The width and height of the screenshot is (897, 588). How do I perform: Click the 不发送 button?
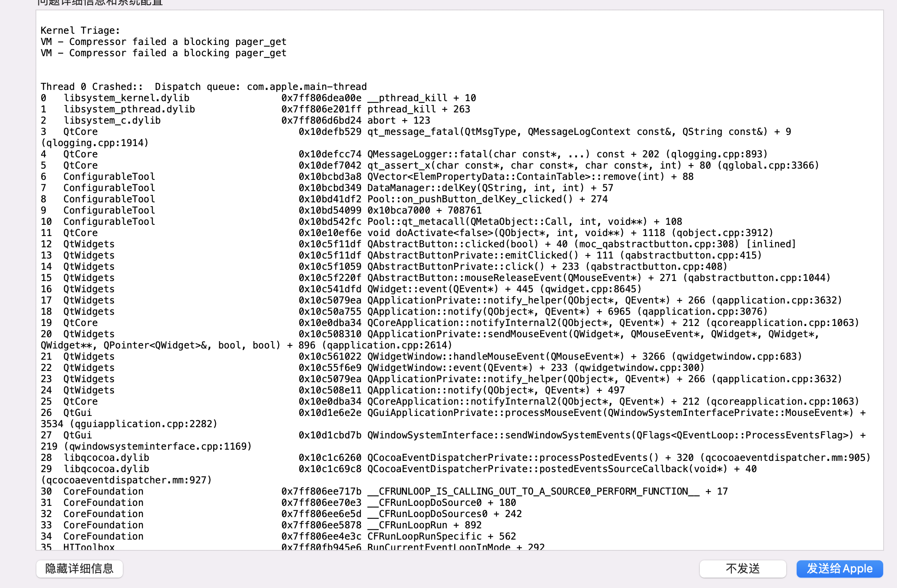click(x=743, y=569)
